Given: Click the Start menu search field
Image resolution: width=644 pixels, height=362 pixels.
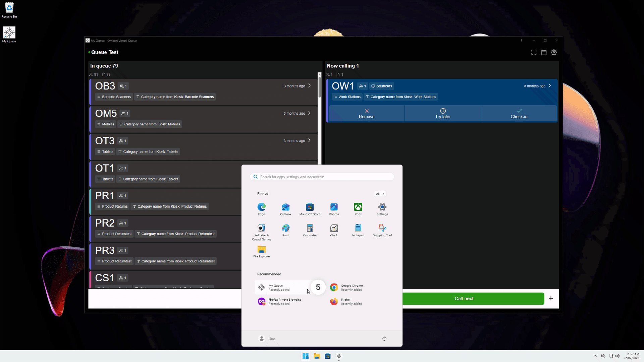Looking at the screenshot, I should coord(322,177).
